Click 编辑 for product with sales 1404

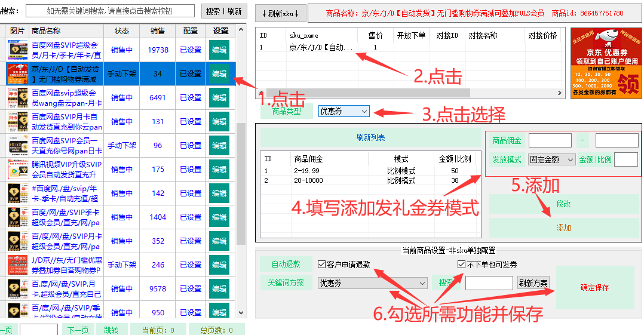coord(219,217)
